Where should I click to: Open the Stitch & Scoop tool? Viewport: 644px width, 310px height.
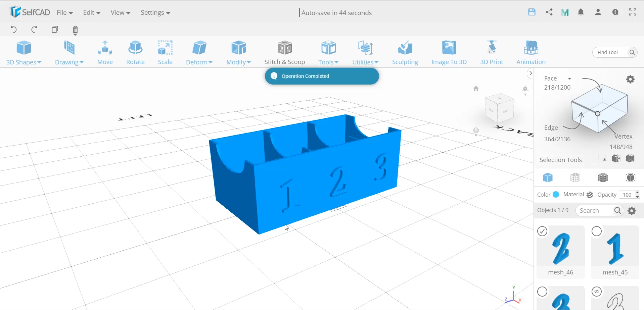(285, 53)
